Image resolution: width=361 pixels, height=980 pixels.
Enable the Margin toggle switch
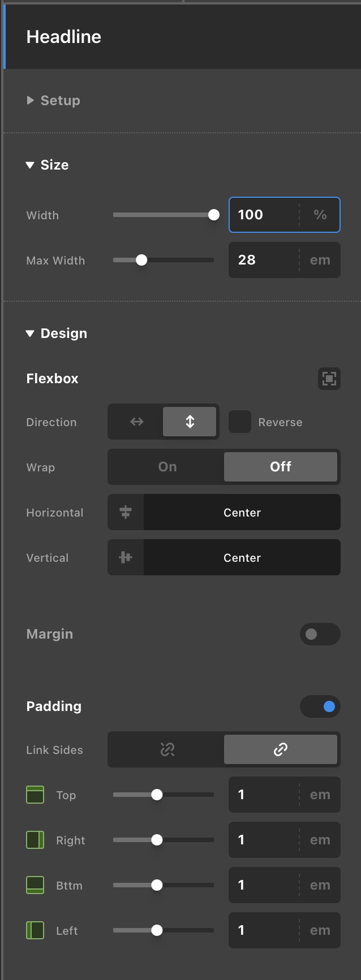320,634
